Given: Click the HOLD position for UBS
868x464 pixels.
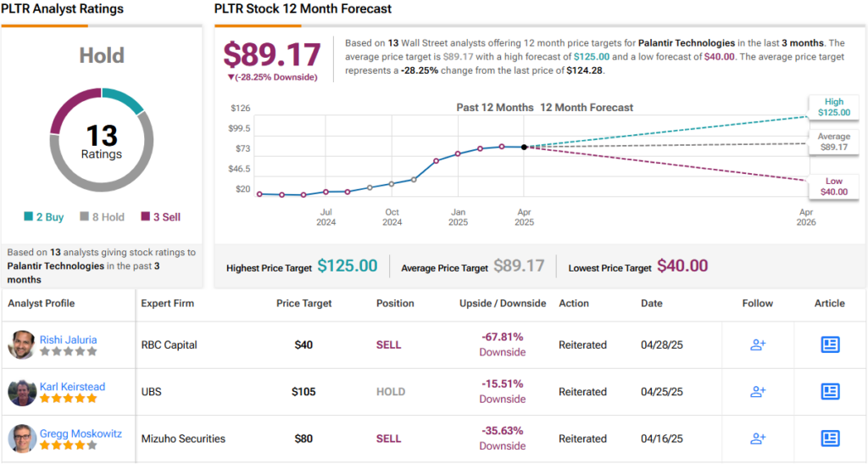Looking at the screenshot, I should click(391, 391).
